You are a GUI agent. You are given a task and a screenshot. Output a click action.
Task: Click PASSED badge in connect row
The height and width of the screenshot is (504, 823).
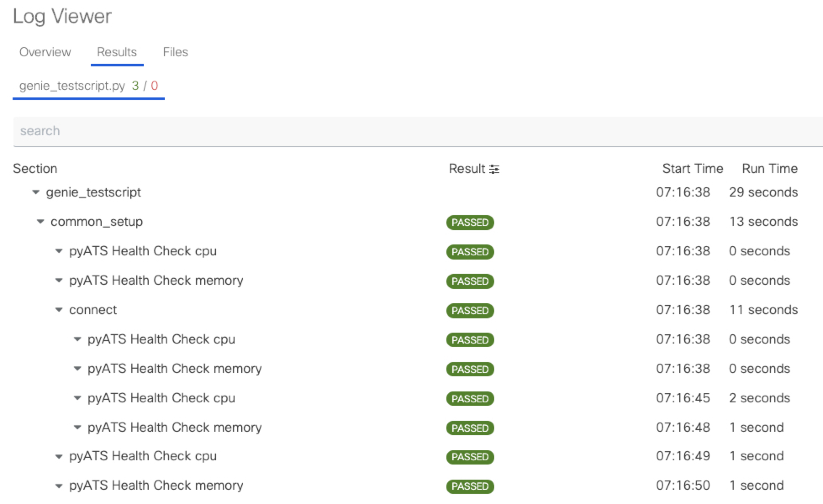tap(470, 310)
